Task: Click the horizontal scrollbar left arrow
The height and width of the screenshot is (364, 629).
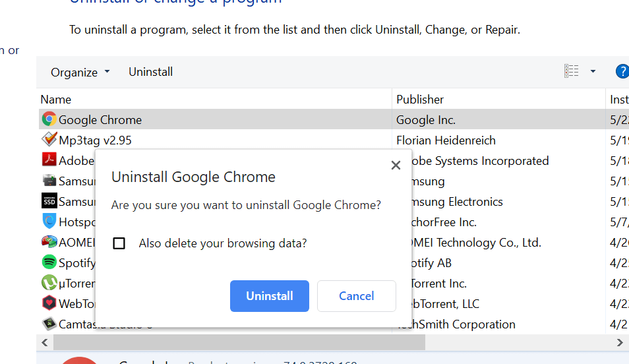Action: pyautogui.click(x=45, y=342)
